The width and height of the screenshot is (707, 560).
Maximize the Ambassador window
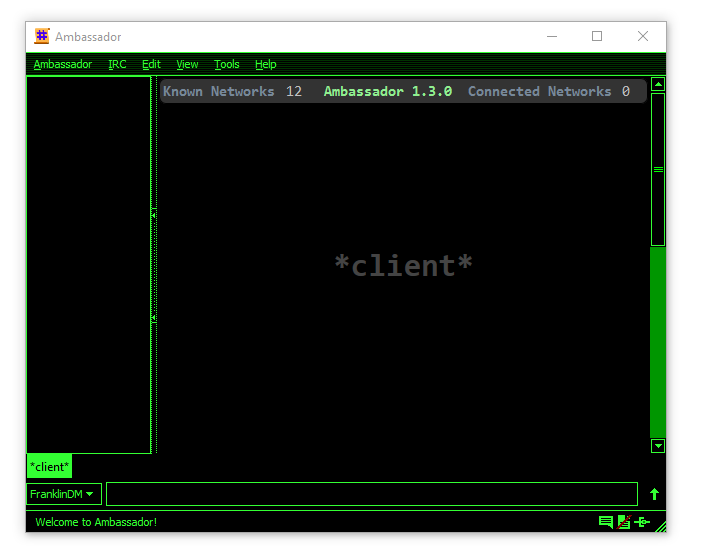[597, 37]
